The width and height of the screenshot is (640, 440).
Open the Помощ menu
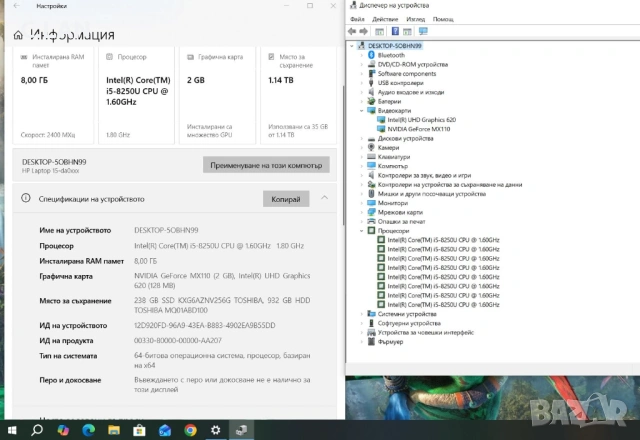point(443,19)
